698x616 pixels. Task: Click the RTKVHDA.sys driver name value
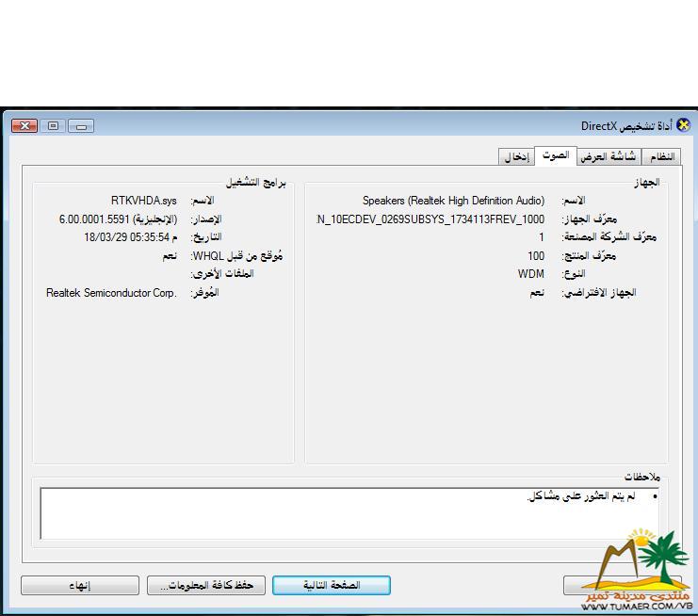coord(143,201)
